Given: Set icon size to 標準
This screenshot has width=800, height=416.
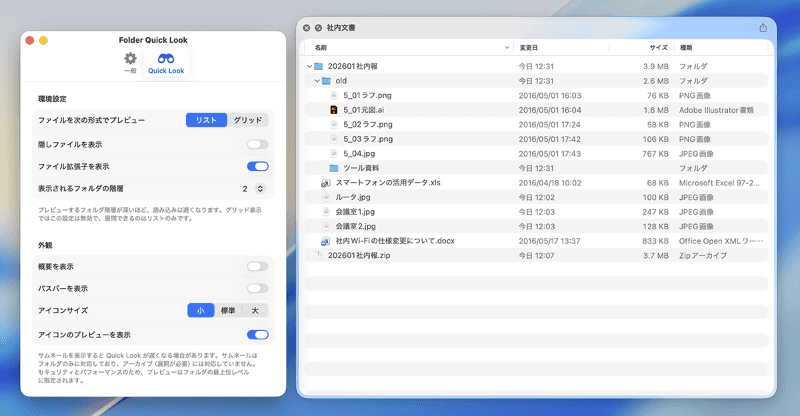Looking at the screenshot, I should [228, 310].
